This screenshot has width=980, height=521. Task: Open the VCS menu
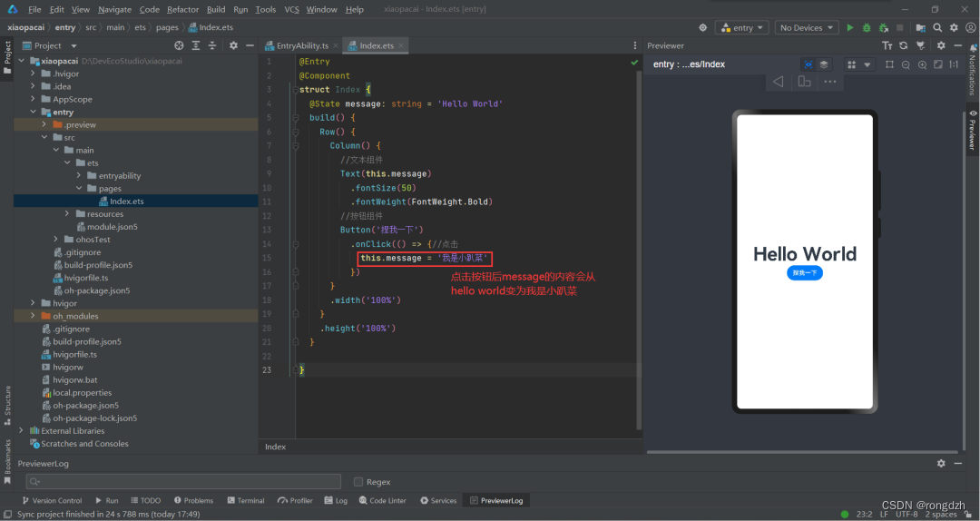(292, 9)
